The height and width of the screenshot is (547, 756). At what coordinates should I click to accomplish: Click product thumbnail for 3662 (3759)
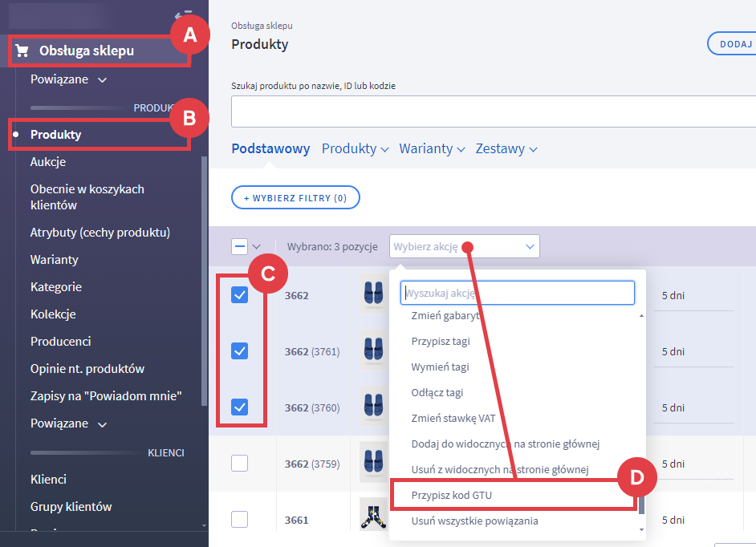(x=373, y=463)
